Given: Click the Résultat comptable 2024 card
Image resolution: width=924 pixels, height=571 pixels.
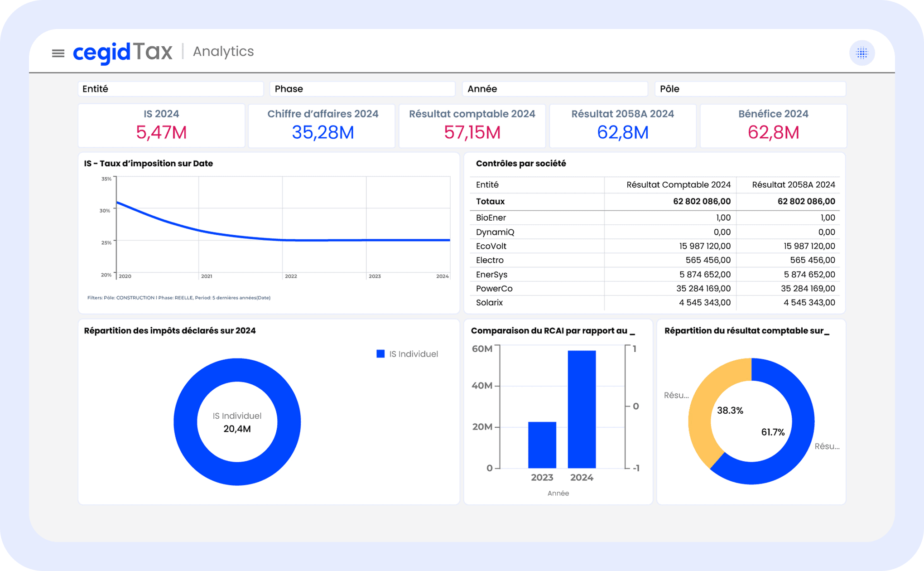Looking at the screenshot, I should (x=472, y=126).
